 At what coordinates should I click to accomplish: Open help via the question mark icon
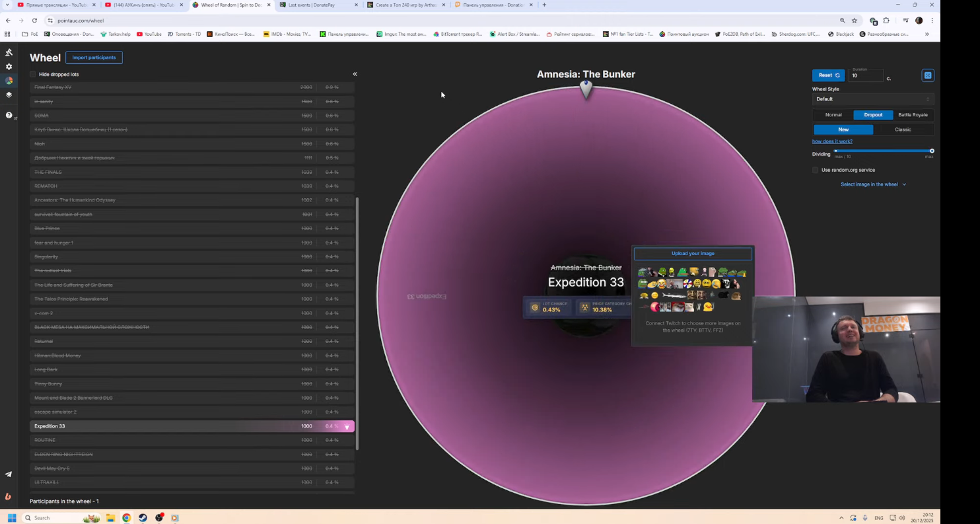pyautogui.click(x=9, y=115)
